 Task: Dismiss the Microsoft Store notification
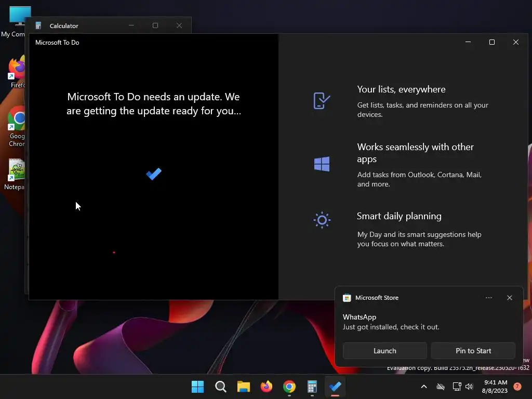[509, 298]
